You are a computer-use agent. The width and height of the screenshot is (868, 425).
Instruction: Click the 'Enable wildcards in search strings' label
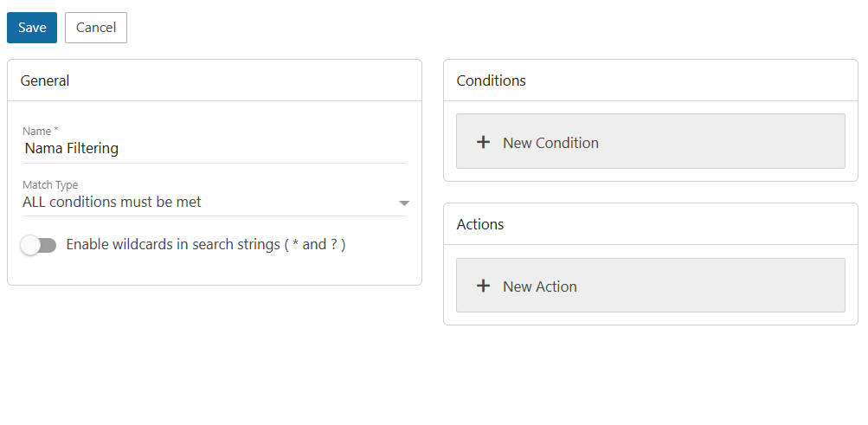pyautogui.click(x=206, y=245)
